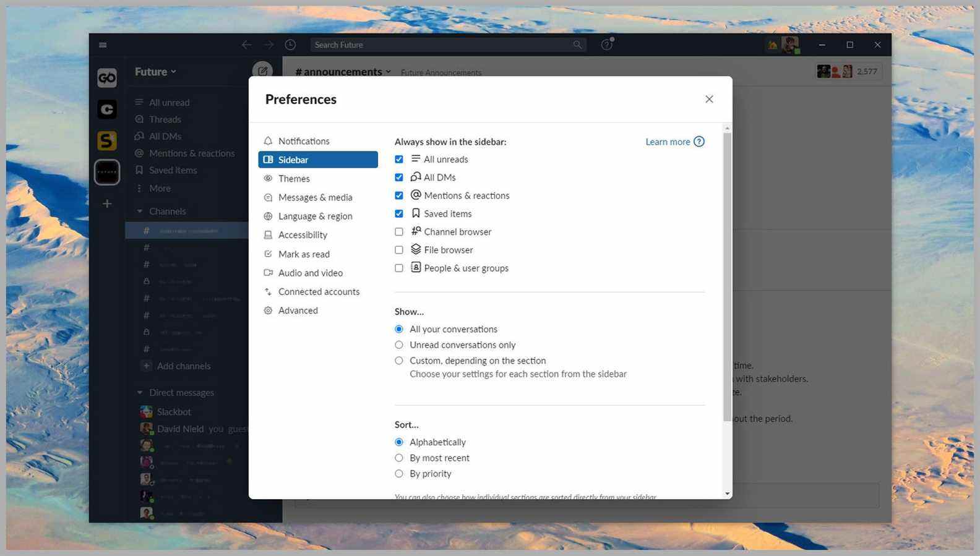Go back with the left arrow
980x556 pixels.
[x=246, y=45]
